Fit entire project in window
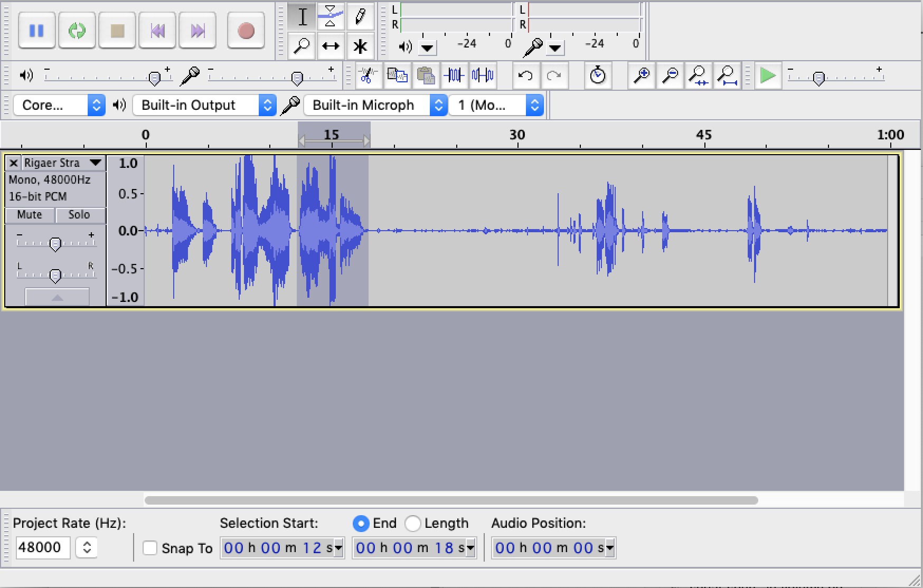The width and height of the screenshot is (923, 588). tap(727, 75)
